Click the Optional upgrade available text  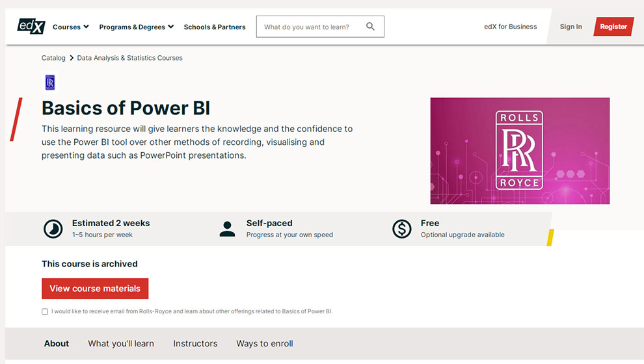pyautogui.click(x=463, y=235)
